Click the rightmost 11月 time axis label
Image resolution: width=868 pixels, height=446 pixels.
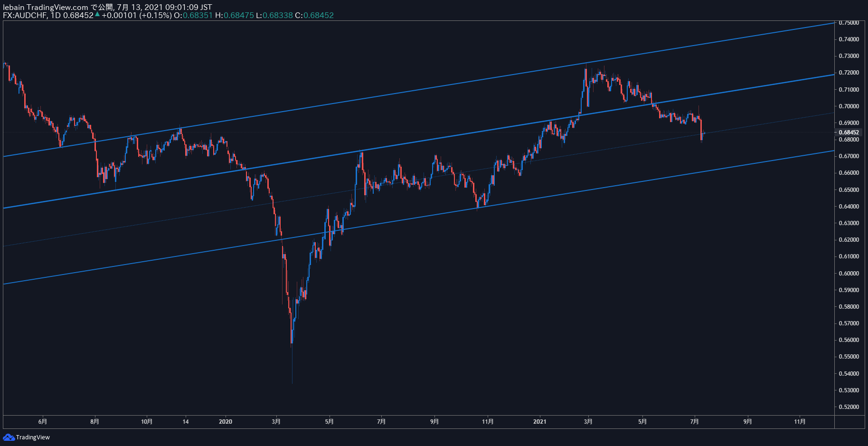point(800,422)
